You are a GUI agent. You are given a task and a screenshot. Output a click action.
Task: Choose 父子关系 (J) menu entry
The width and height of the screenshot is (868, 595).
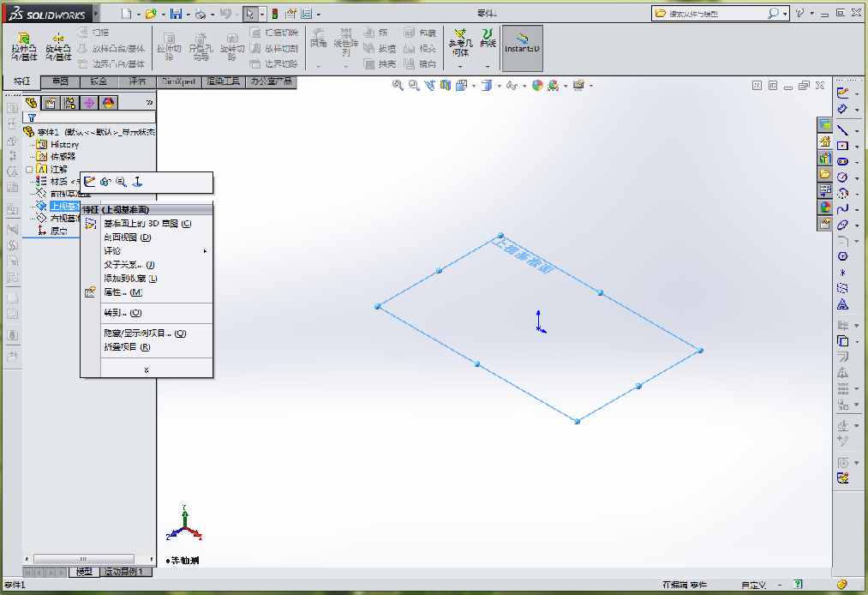click(129, 265)
